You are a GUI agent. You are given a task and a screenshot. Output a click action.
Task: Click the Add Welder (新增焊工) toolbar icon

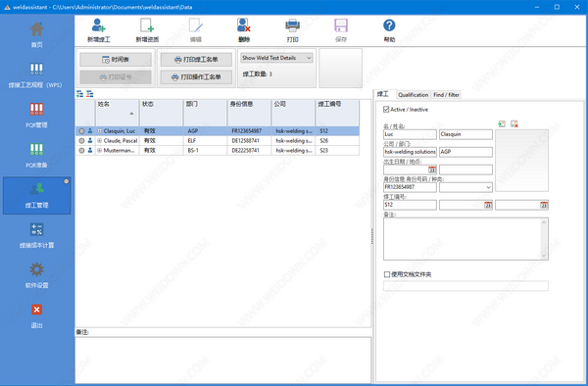click(99, 25)
